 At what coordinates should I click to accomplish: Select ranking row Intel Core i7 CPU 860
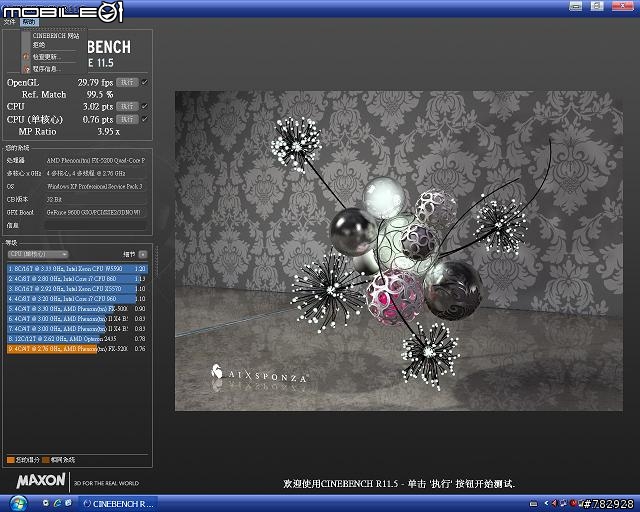(77, 279)
